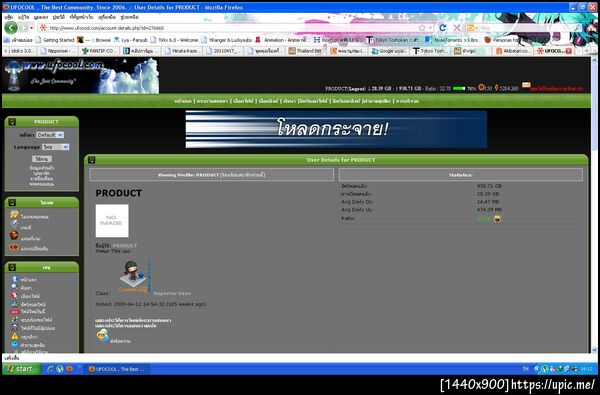Click the blue banner โหลดกระจาย!
The height and width of the screenshot is (395, 600).
pyautogui.click(x=336, y=129)
